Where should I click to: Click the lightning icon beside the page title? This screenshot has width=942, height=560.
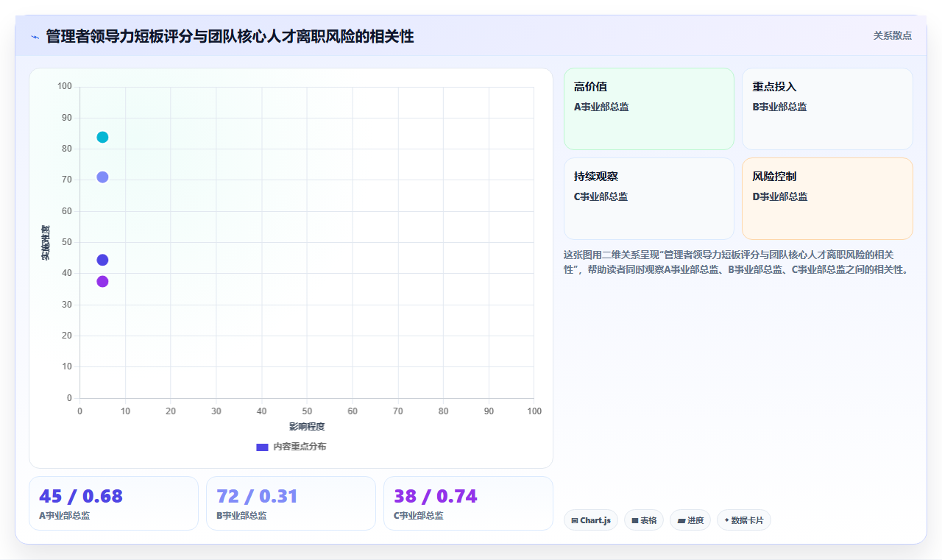pos(35,37)
